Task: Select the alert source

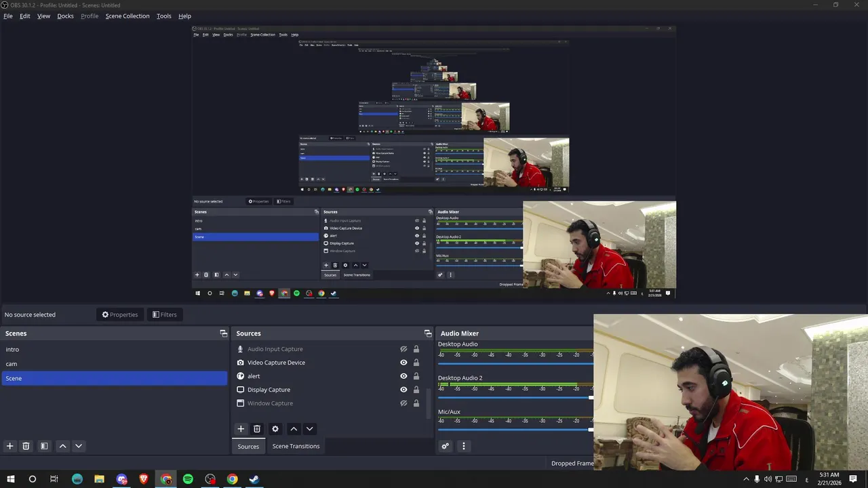Action: point(254,376)
